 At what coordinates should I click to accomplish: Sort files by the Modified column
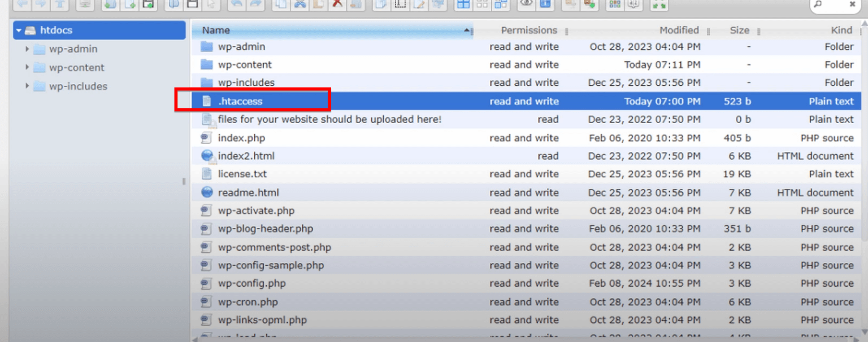coord(679,30)
